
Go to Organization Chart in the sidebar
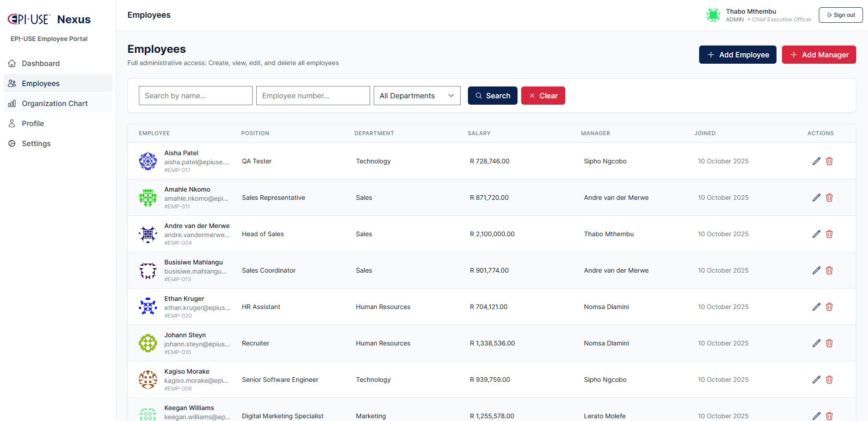[55, 103]
